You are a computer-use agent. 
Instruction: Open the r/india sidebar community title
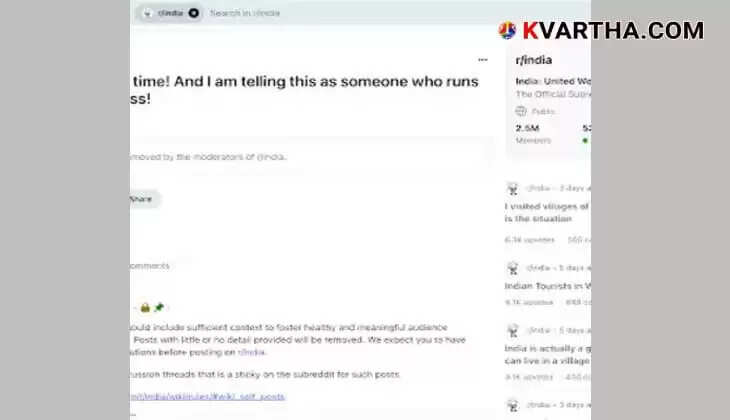click(534, 60)
